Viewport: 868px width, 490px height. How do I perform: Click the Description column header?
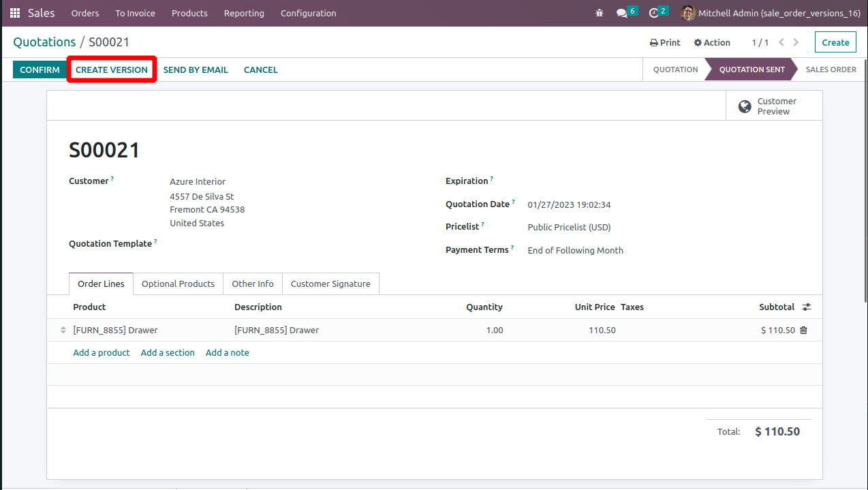258,307
